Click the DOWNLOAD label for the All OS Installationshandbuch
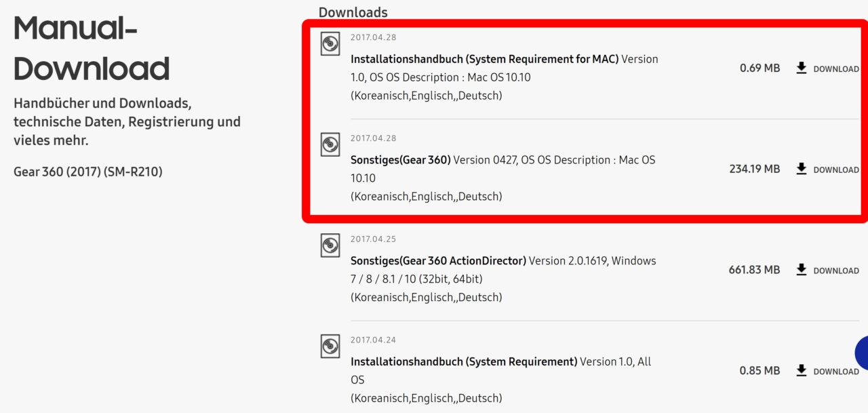868x413 pixels. pyautogui.click(x=836, y=372)
